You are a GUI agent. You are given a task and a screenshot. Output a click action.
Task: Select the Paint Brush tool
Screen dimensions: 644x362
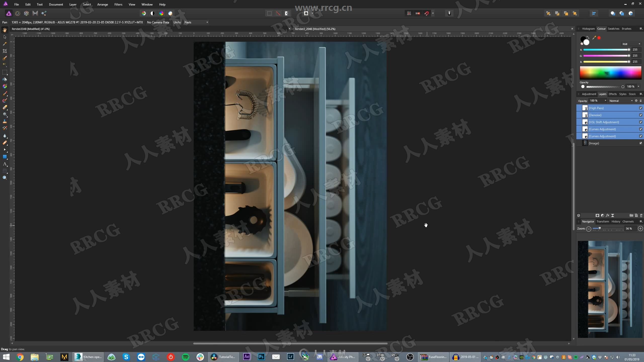coord(5,93)
